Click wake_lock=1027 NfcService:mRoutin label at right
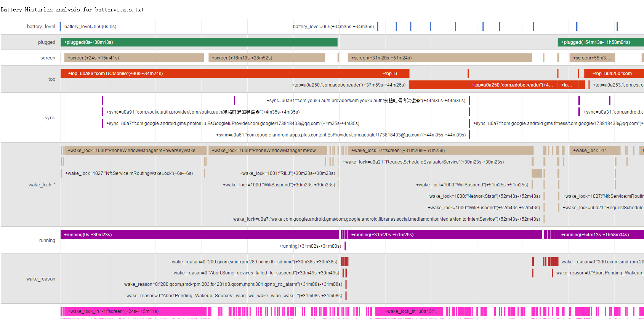Image resolution: width=644 pixels, height=319 pixels. pos(603,196)
